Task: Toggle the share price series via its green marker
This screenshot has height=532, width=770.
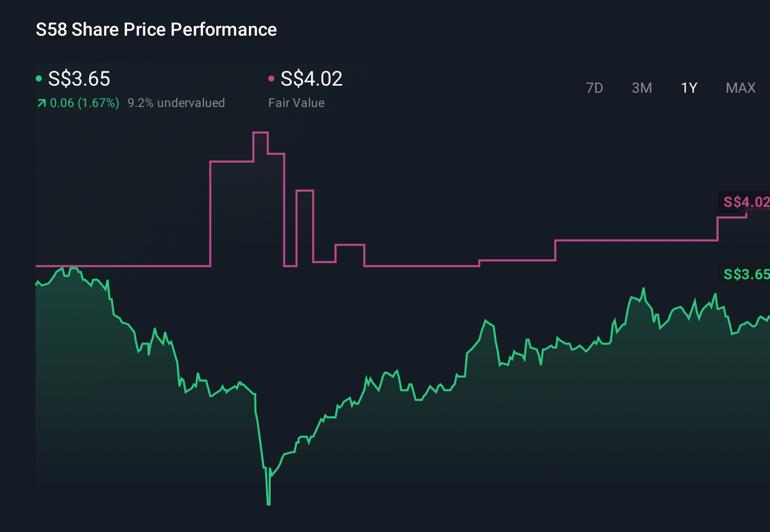Action: (39, 78)
